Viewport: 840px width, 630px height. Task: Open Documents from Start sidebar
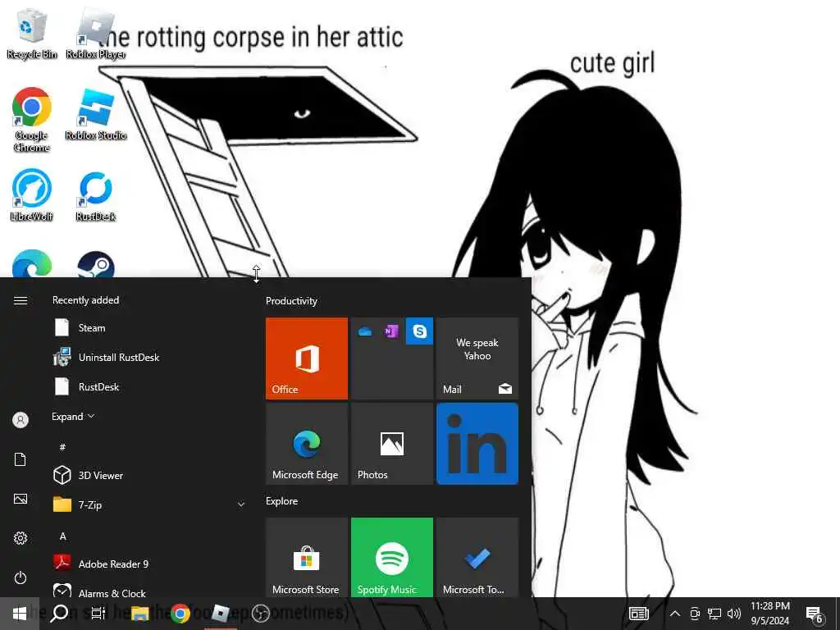(x=21, y=459)
